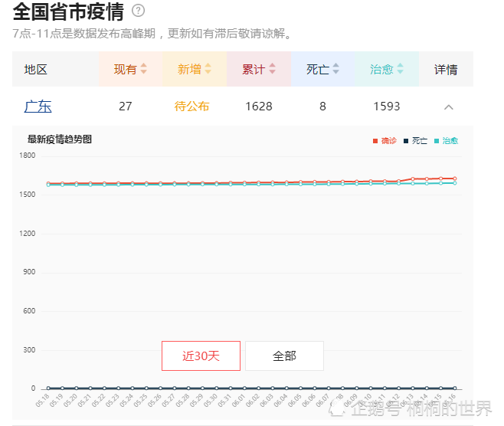Viewport: 504px width, 426px height.
Task: Click the 1628 cumulative value cell
Action: (x=258, y=106)
